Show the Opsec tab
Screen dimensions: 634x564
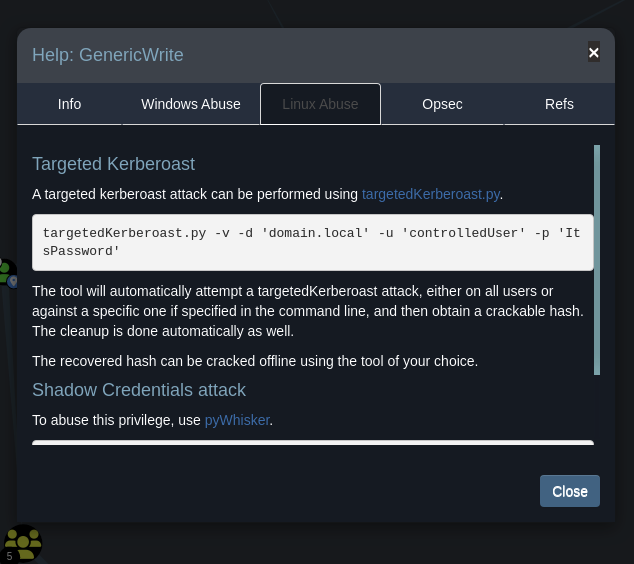(442, 104)
